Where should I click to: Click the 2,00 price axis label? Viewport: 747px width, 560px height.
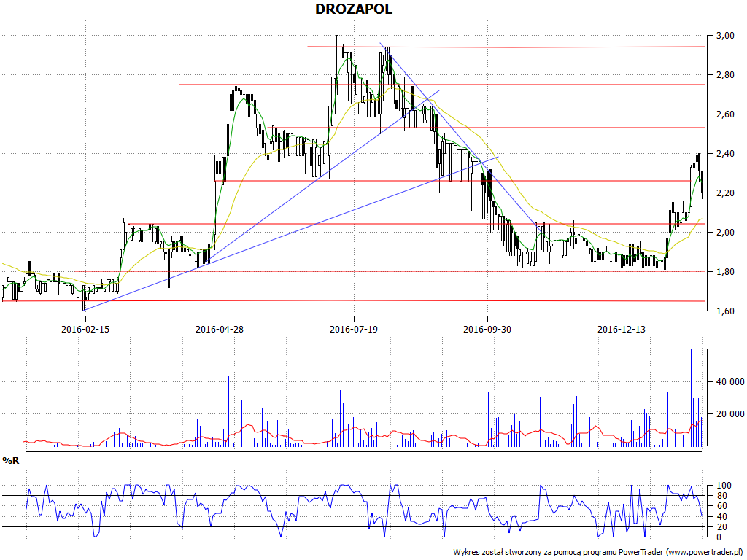tap(724, 233)
